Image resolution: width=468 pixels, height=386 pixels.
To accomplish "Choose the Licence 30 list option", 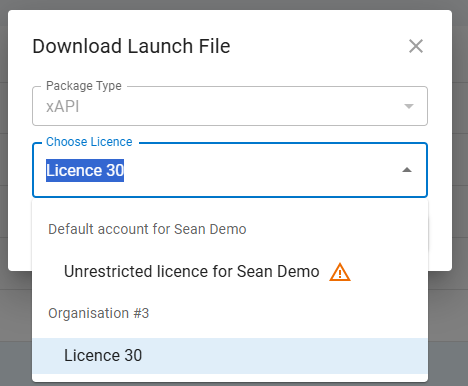I will click(x=230, y=355).
